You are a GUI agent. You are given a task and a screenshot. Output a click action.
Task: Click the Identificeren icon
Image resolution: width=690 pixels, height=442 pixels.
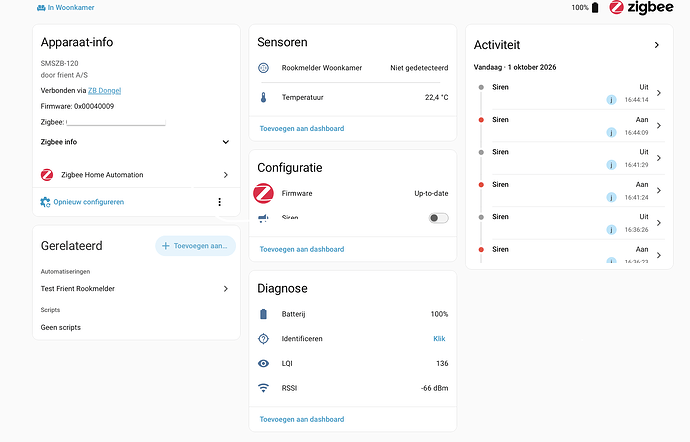tap(263, 339)
